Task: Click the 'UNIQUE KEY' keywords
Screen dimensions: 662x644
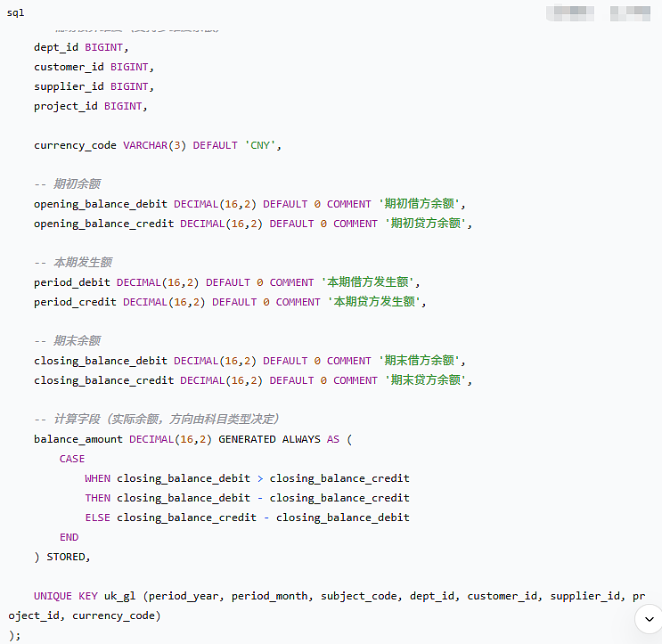Action: 66,596
